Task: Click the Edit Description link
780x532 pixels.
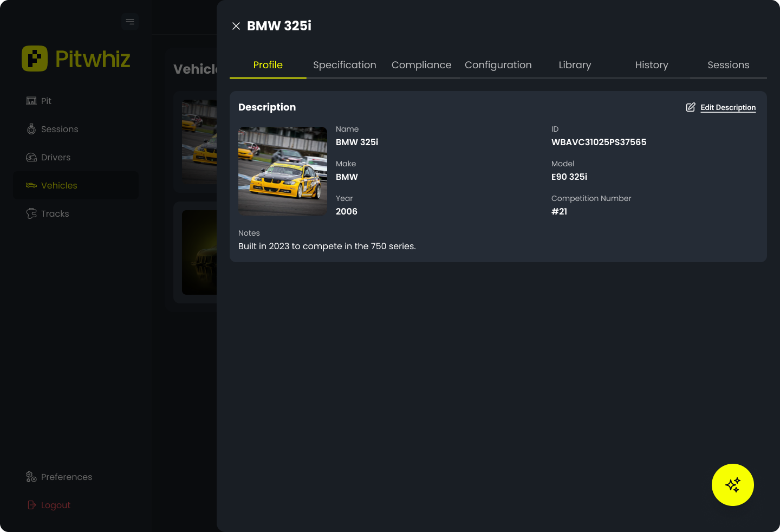Action: (x=727, y=107)
